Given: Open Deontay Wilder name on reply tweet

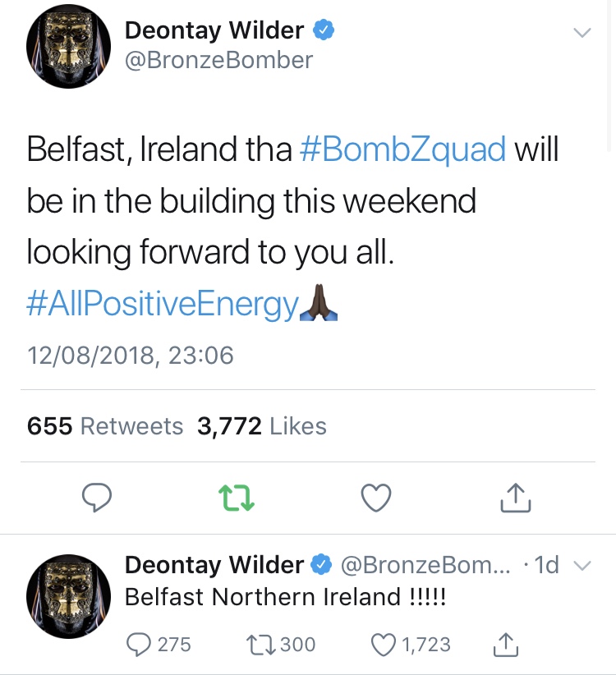Looking at the screenshot, I should coord(214,565).
